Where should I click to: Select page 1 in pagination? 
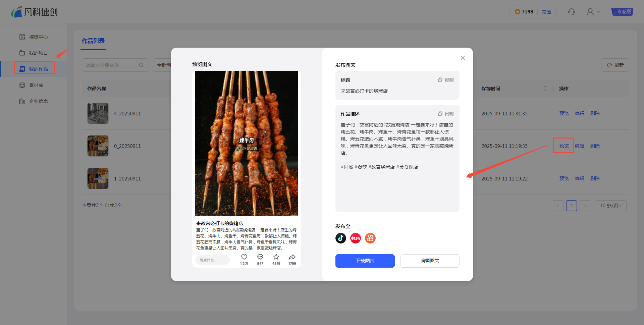pos(572,206)
